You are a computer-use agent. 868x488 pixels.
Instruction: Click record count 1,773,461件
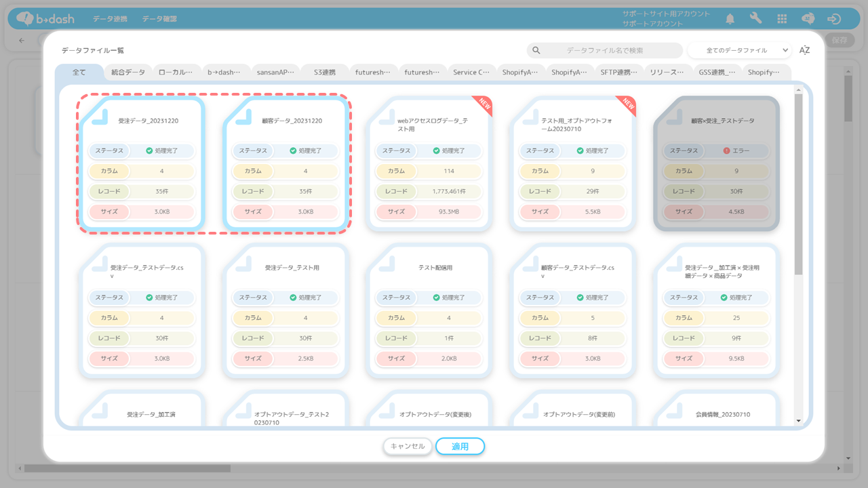(x=448, y=191)
